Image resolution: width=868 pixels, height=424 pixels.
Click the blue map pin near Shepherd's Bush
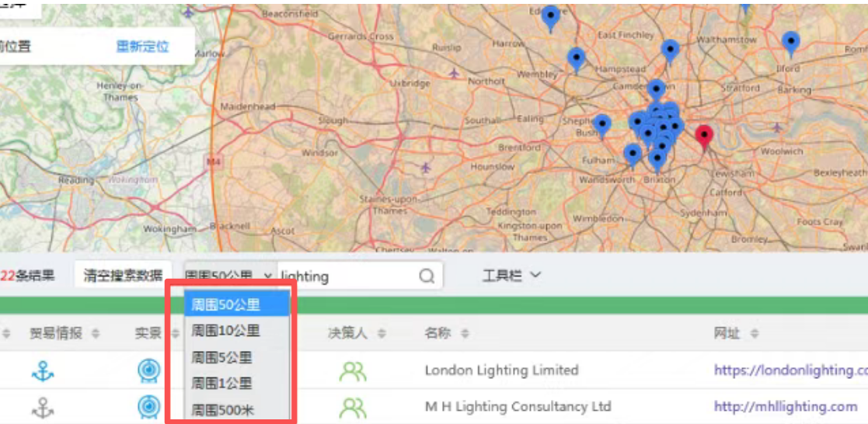pos(602,124)
